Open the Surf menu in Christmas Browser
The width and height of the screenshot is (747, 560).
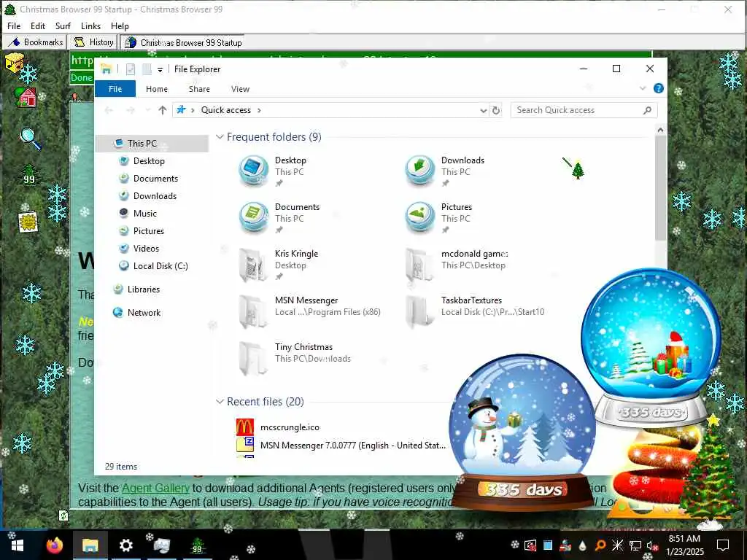pyautogui.click(x=63, y=26)
